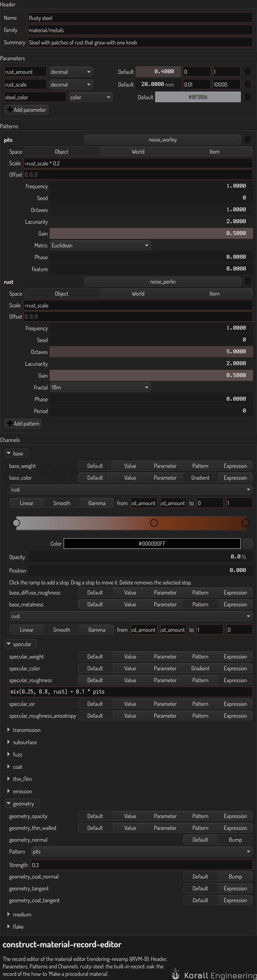Remove the steel_color parameter via its trash icon
Screen dimensions: 257x980
(248, 97)
